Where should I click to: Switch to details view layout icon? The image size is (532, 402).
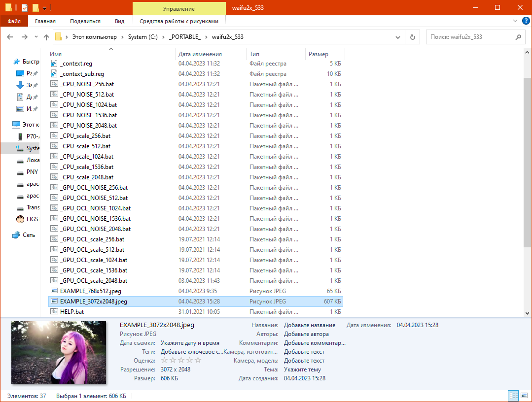tap(513, 396)
